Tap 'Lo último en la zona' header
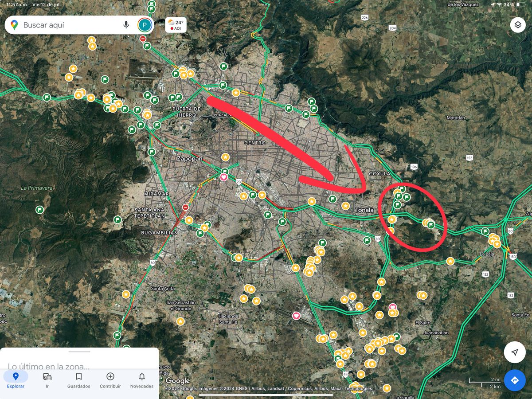This screenshot has height=399, width=532. (x=49, y=367)
